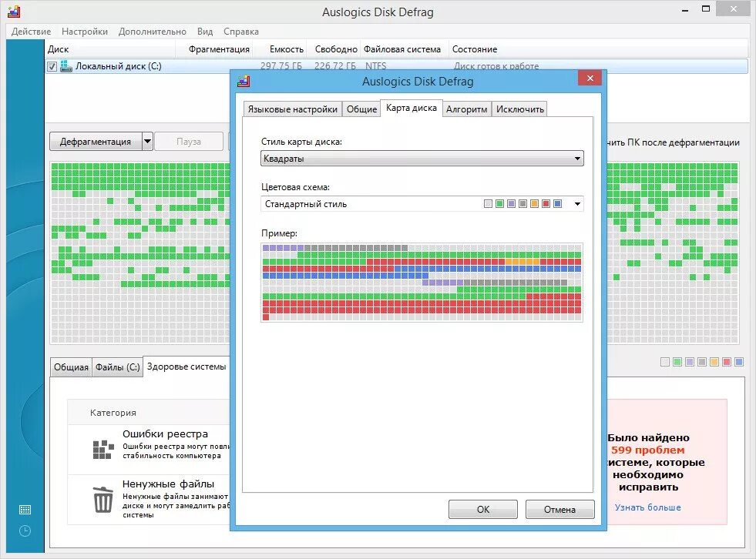Open the Языковые настройки tab
This screenshot has height=559, width=756.
[292, 109]
